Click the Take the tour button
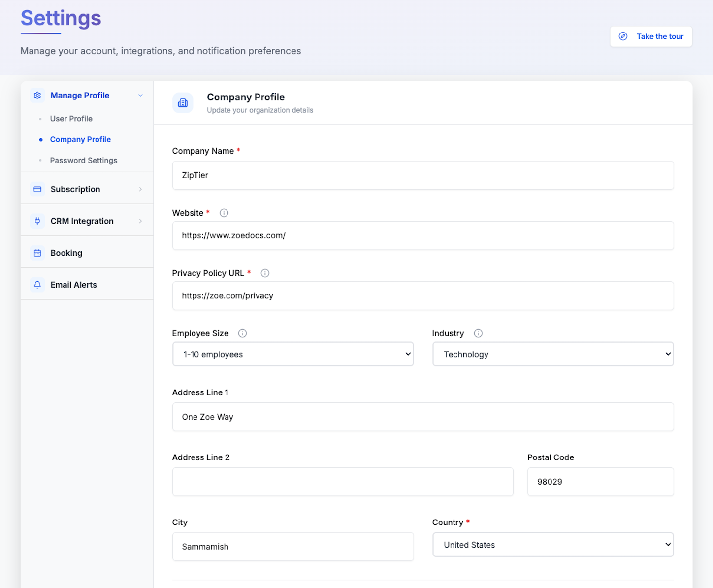713x588 pixels. (651, 36)
